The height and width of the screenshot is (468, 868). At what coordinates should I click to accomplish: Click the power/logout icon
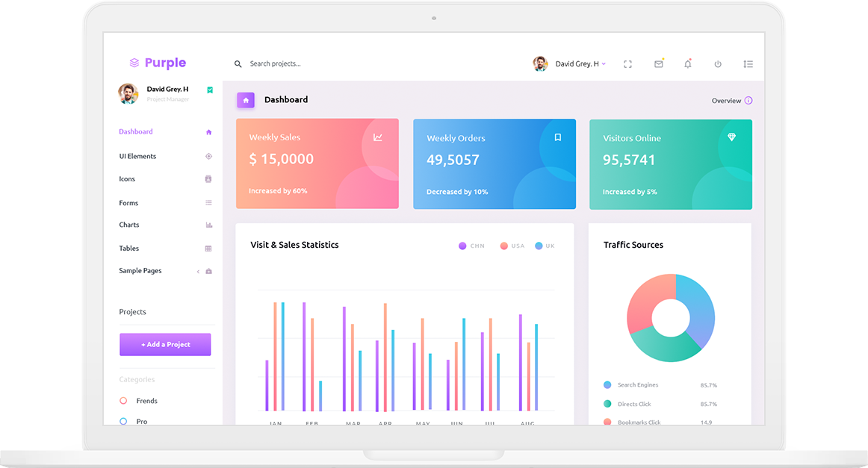(x=718, y=63)
